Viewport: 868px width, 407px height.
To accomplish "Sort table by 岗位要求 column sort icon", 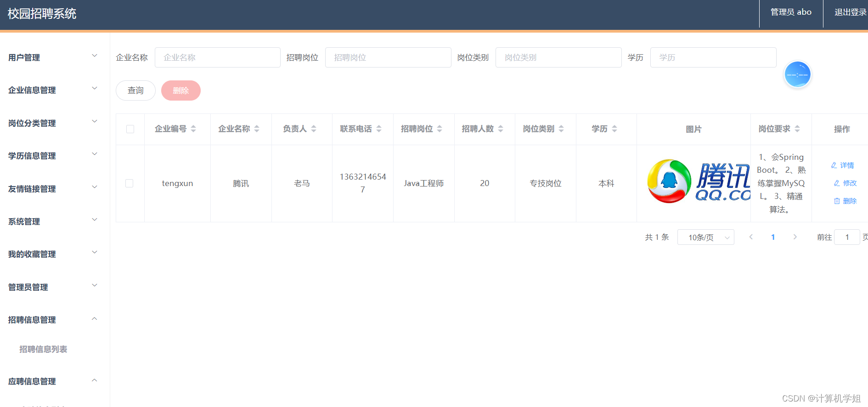I will pos(797,129).
